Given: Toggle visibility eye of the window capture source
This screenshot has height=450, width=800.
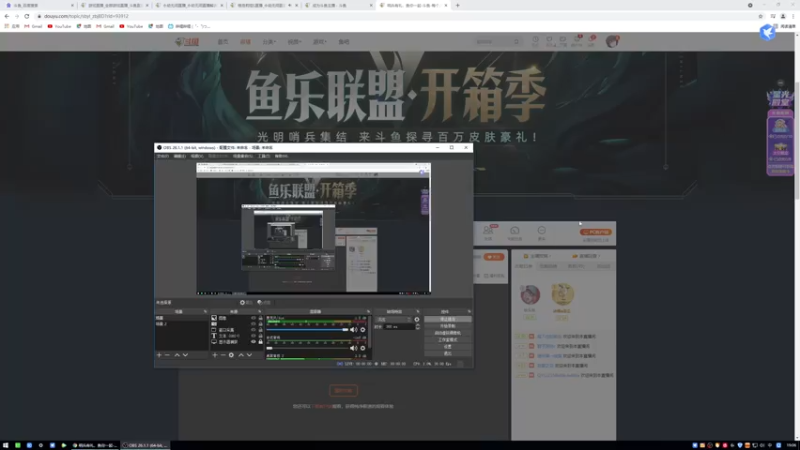Looking at the screenshot, I should [253, 330].
